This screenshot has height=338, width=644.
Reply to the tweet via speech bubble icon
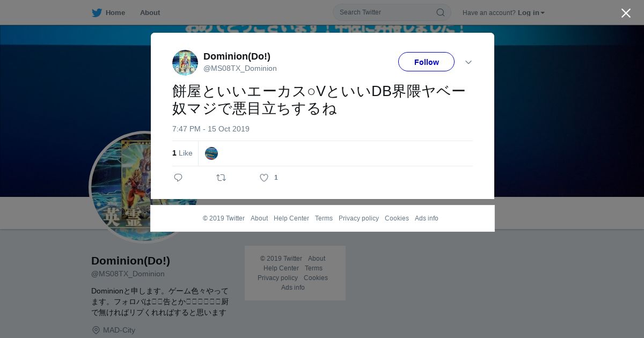(x=178, y=178)
